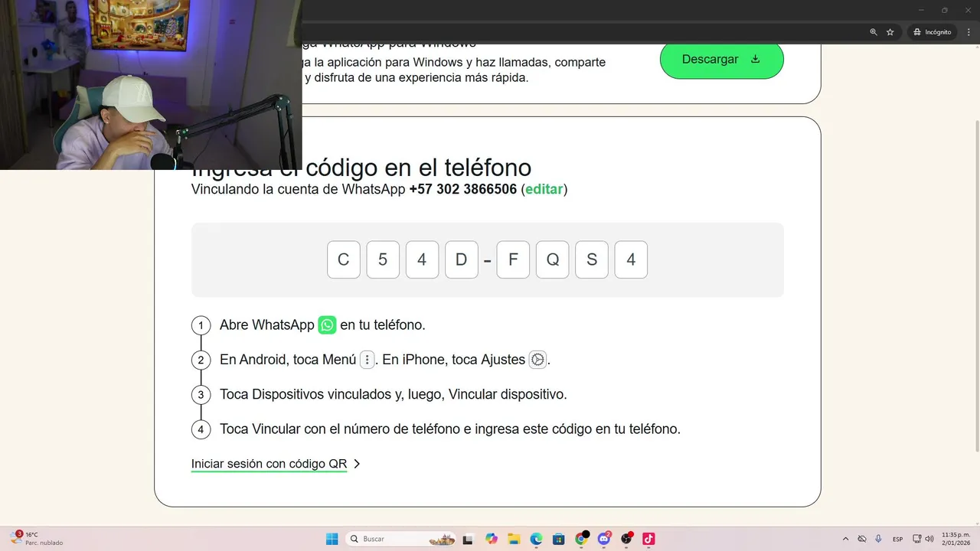980x551 pixels.
Task: Click the green Descargar download button
Action: click(x=721, y=60)
